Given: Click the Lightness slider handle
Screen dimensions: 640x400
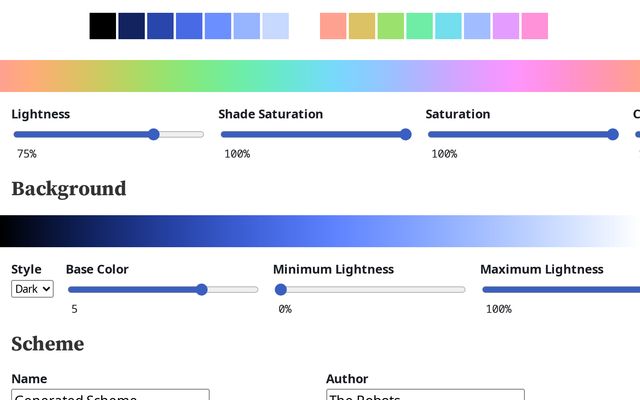Looking at the screenshot, I should point(153,134).
